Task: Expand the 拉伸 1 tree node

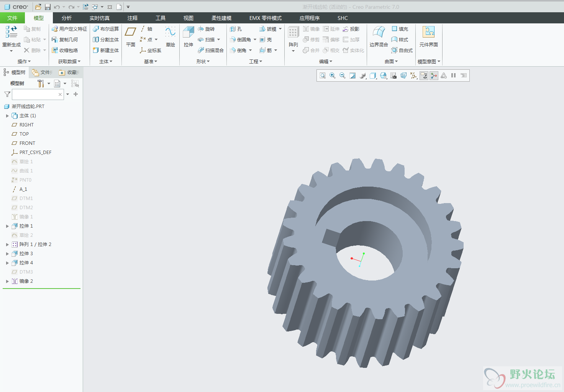Action: click(x=7, y=226)
